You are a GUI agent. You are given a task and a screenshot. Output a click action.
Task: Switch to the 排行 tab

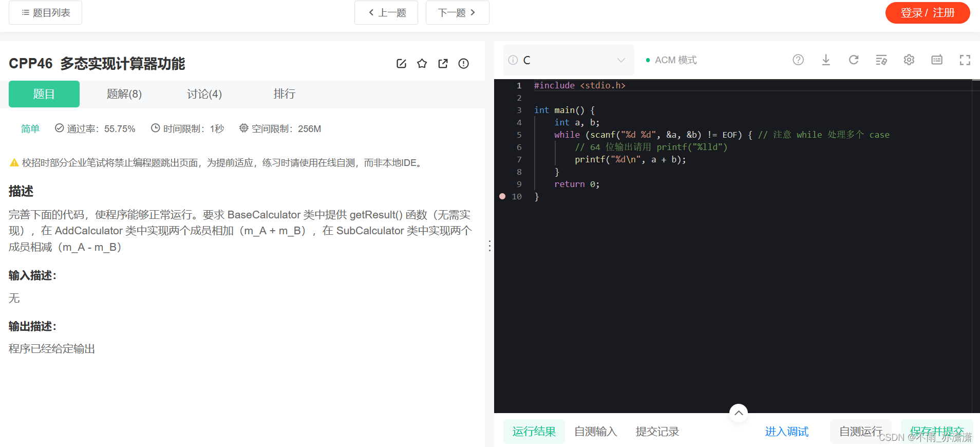(285, 94)
